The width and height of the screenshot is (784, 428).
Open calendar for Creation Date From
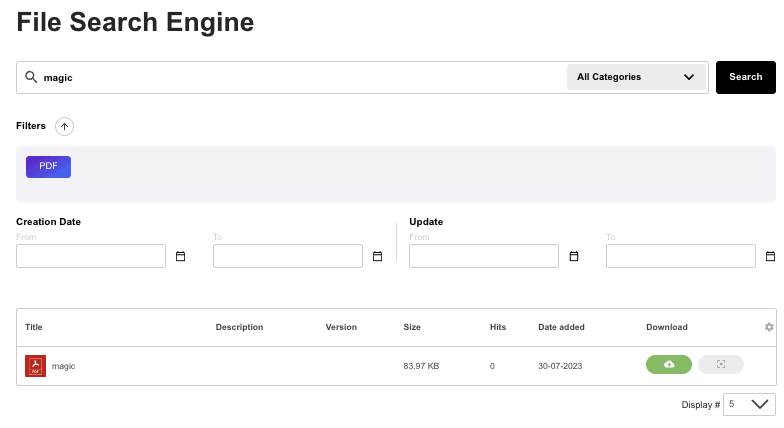click(x=181, y=256)
